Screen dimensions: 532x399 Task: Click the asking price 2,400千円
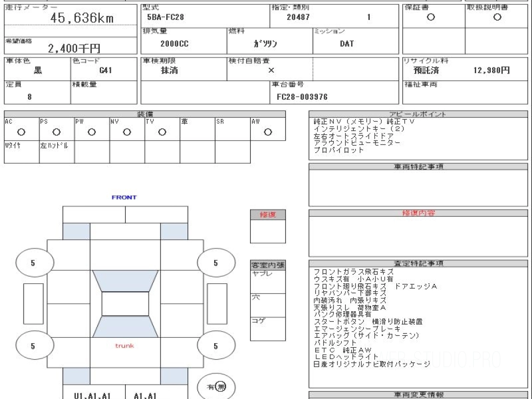tap(74, 48)
